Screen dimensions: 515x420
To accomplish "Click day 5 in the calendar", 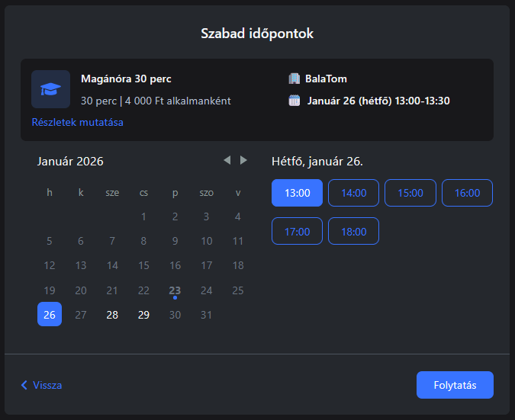I will coord(50,241).
